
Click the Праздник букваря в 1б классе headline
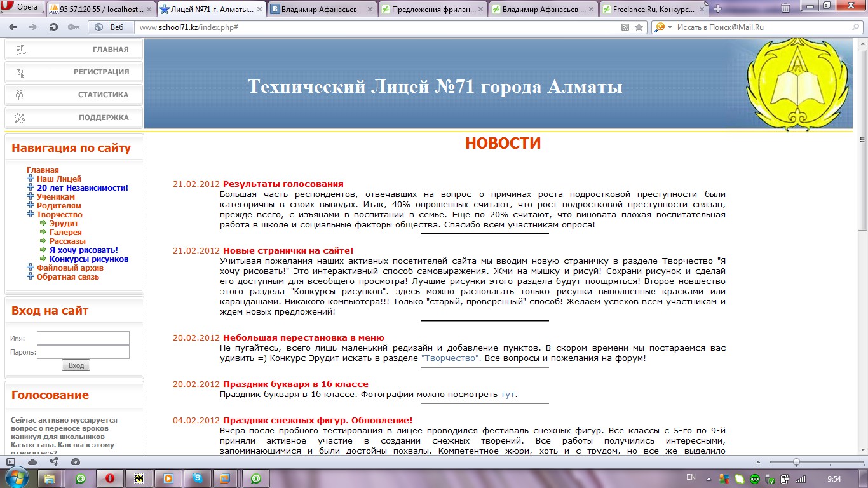(x=295, y=384)
